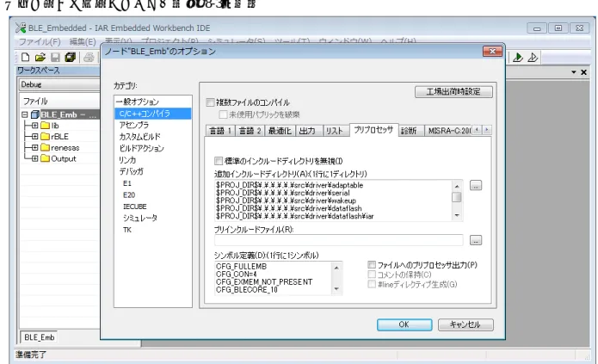Select C/C++コンパイラ category
Screen dimensions: 598x364
153,114
